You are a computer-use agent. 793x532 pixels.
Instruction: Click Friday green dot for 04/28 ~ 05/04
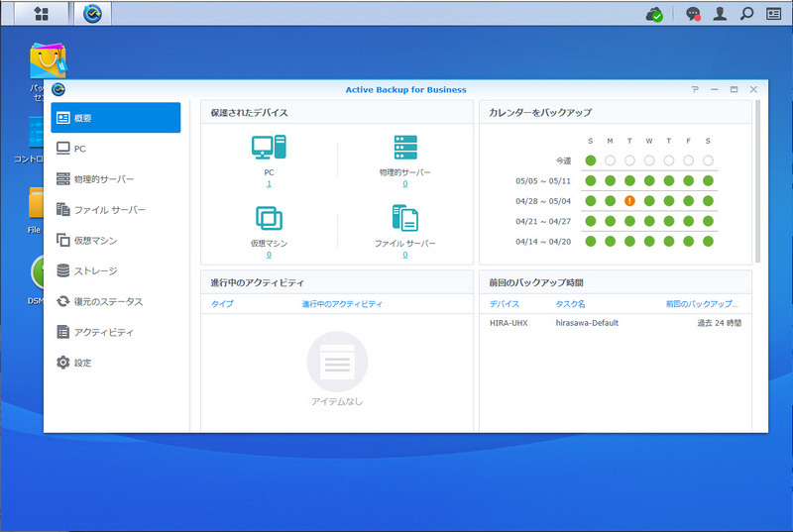pyautogui.click(x=688, y=201)
